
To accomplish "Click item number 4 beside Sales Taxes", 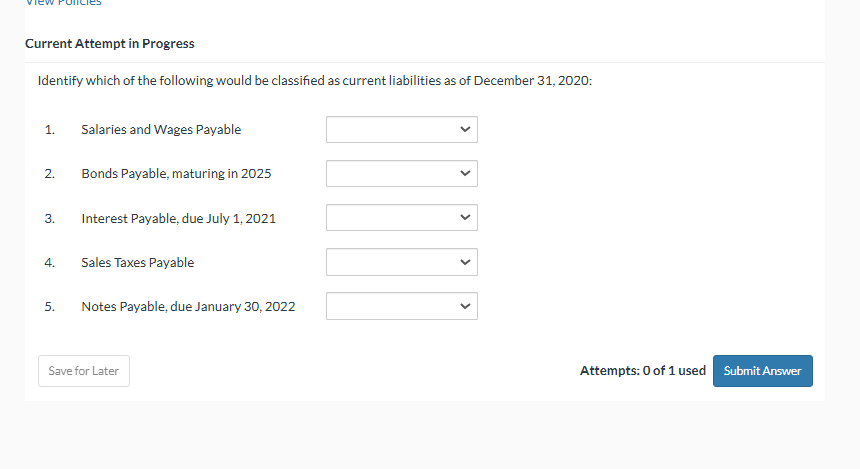I will pyautogui.click(x=49, y=263).
